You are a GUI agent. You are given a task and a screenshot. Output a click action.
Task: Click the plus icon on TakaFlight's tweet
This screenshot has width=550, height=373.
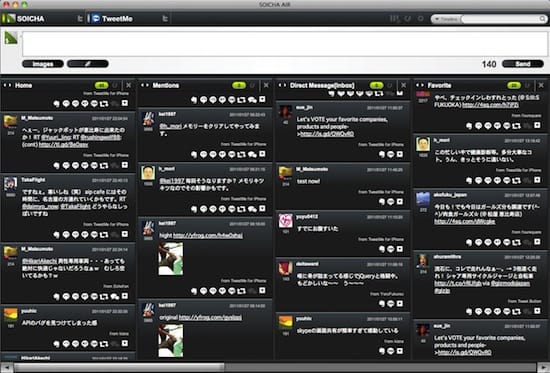click(125, 234)
